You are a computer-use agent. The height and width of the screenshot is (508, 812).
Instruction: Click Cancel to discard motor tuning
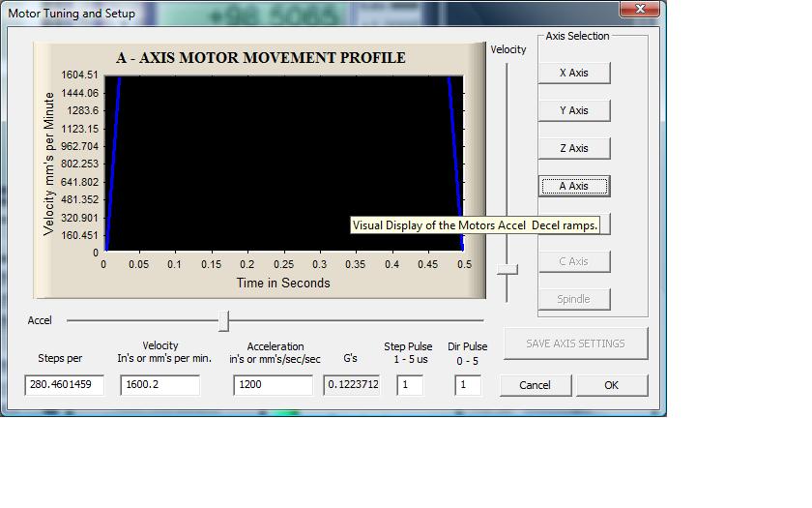click(535, 385)
